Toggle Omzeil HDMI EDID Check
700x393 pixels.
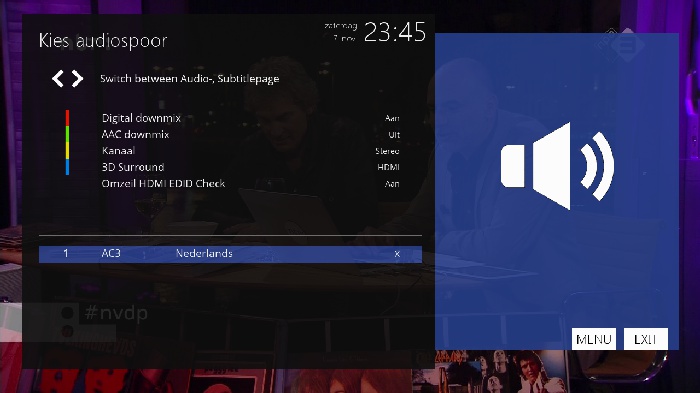pos(250,184)
